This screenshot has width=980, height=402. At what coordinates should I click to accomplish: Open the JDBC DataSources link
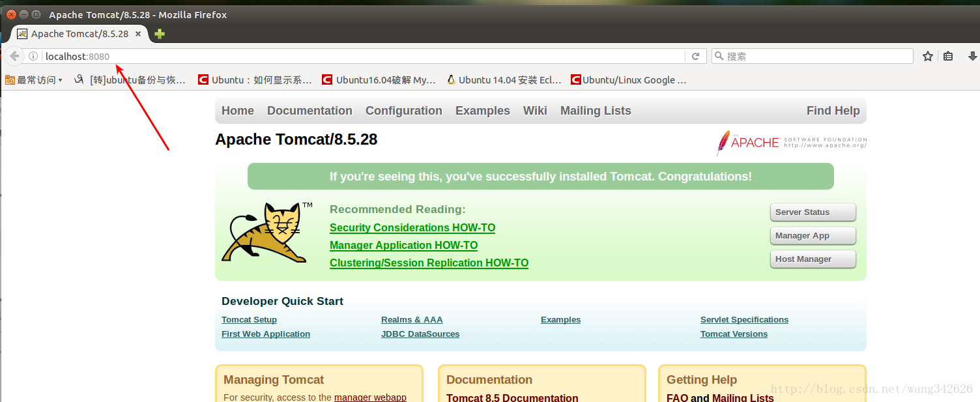[420, 334]
